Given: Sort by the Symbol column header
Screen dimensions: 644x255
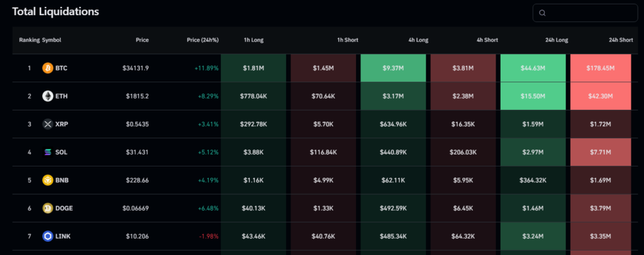Looking at the screenshot, I should (x=52, y=40).
